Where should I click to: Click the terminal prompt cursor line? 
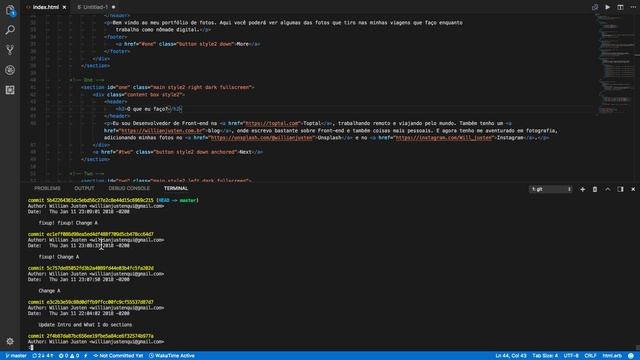tap(31, 347)
